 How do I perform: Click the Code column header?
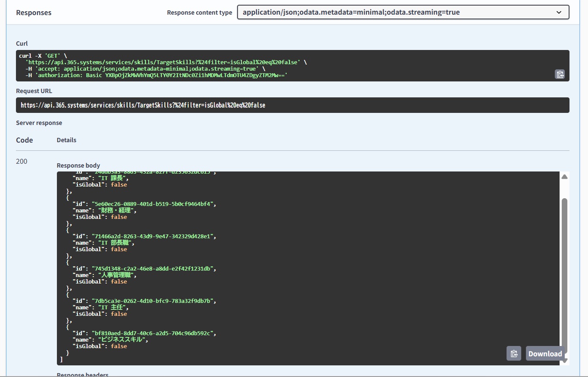tap(25, 140)
